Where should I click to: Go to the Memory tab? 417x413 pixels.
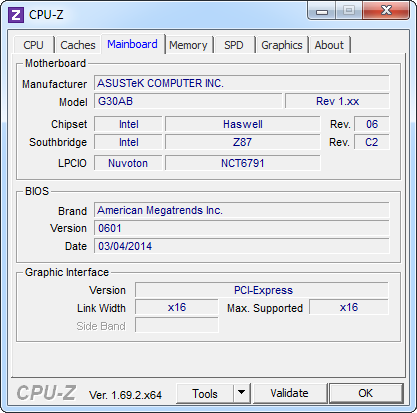[x=188, y=45]
